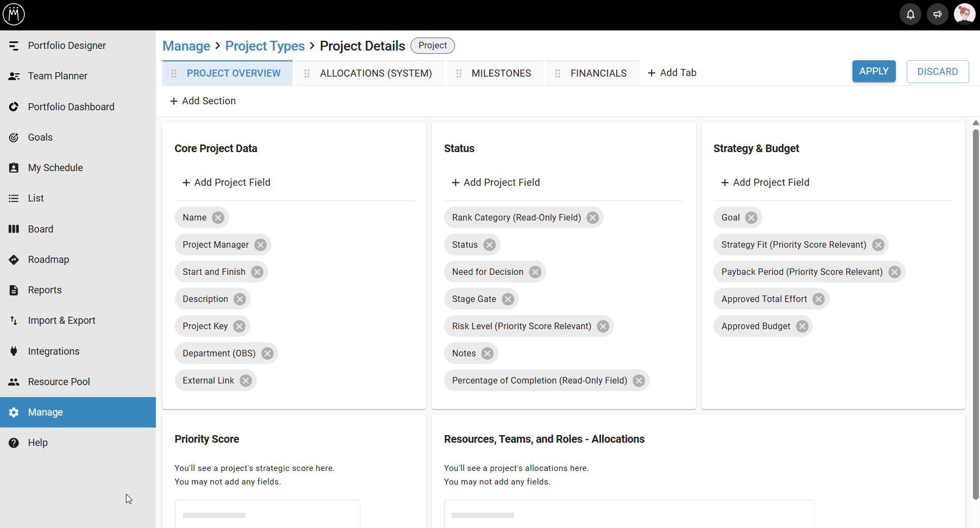Remove the Rank Category read-only field
Image resolution: width=980 pixels, height=528 pixels.
(593, 218)
